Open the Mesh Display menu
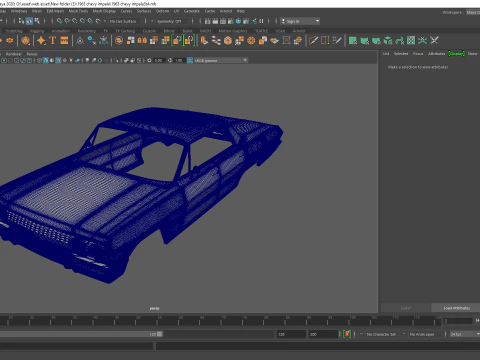480x360 pixels. (104, 11)
